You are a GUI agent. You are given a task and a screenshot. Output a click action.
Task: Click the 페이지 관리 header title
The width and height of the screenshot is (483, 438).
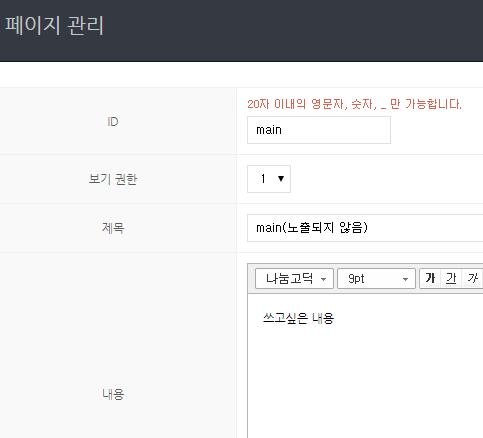tap(55, 26)
